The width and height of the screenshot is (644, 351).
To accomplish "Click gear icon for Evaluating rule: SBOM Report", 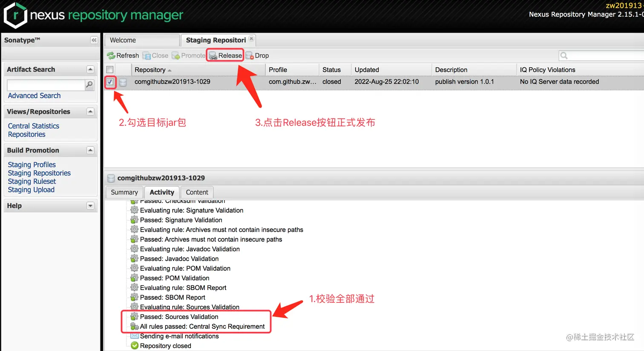I will coord(134,288).
